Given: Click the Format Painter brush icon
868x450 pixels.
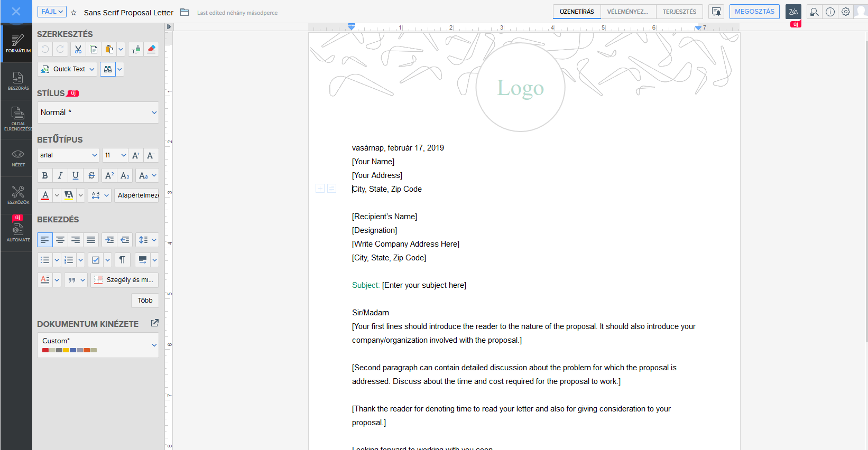Looking at the screenshot, I should [x=136, y=49].
